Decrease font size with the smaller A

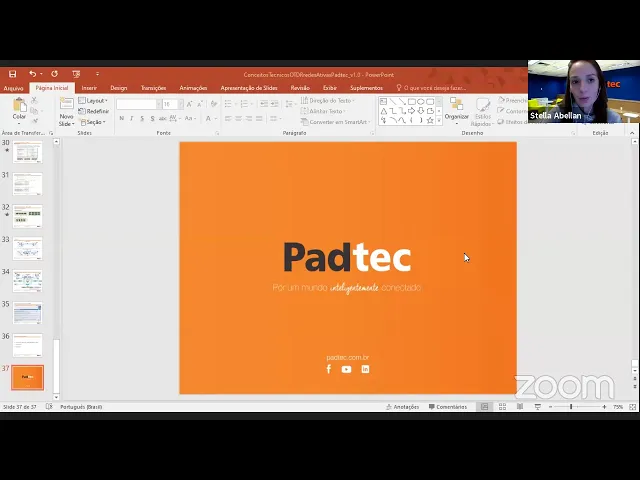[200, 104]
